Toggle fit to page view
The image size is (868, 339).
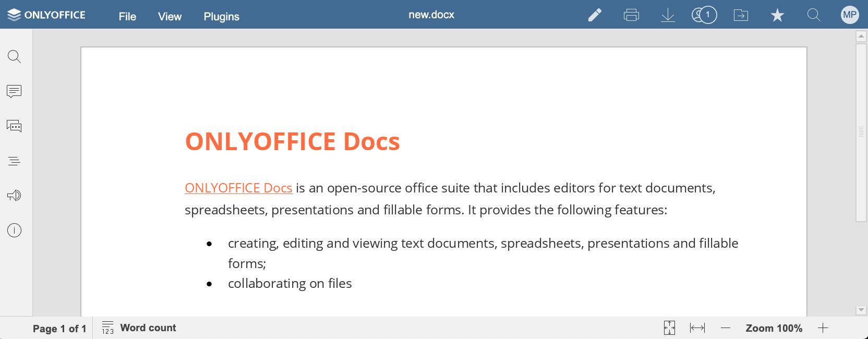click(x=669, y=328)
